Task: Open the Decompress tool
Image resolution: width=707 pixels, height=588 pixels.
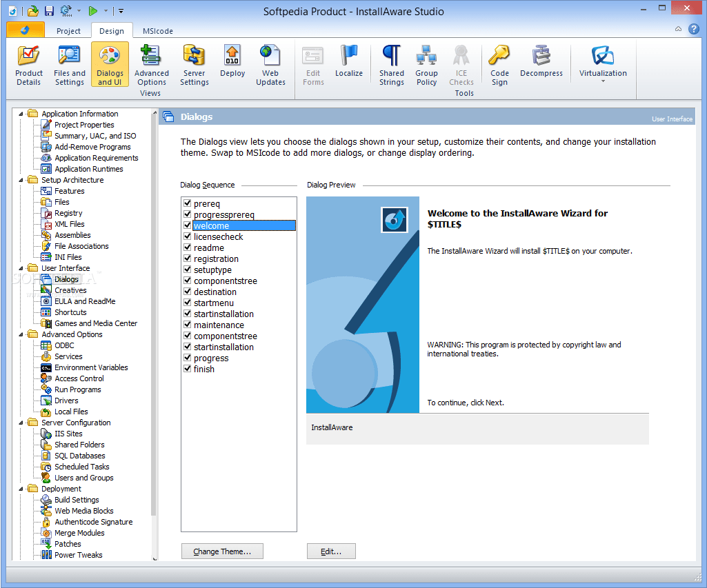Action: [541, 61]
